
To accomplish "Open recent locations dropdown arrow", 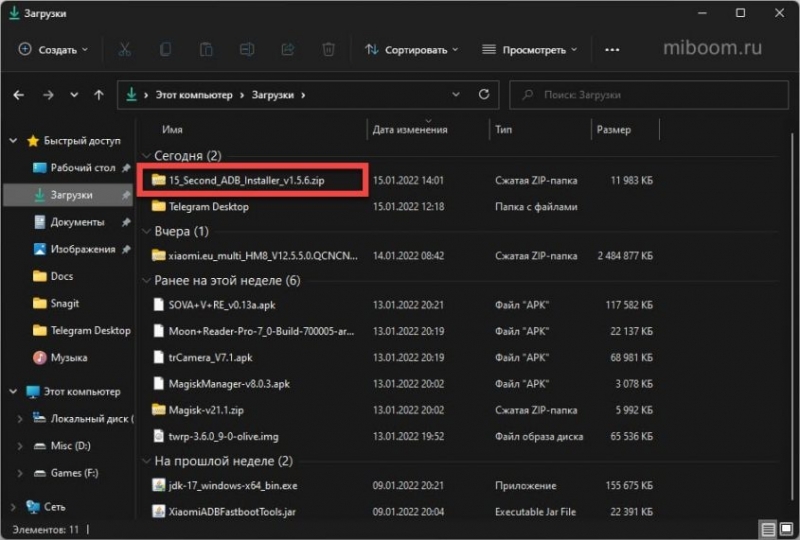I will (x=74, y=95).
